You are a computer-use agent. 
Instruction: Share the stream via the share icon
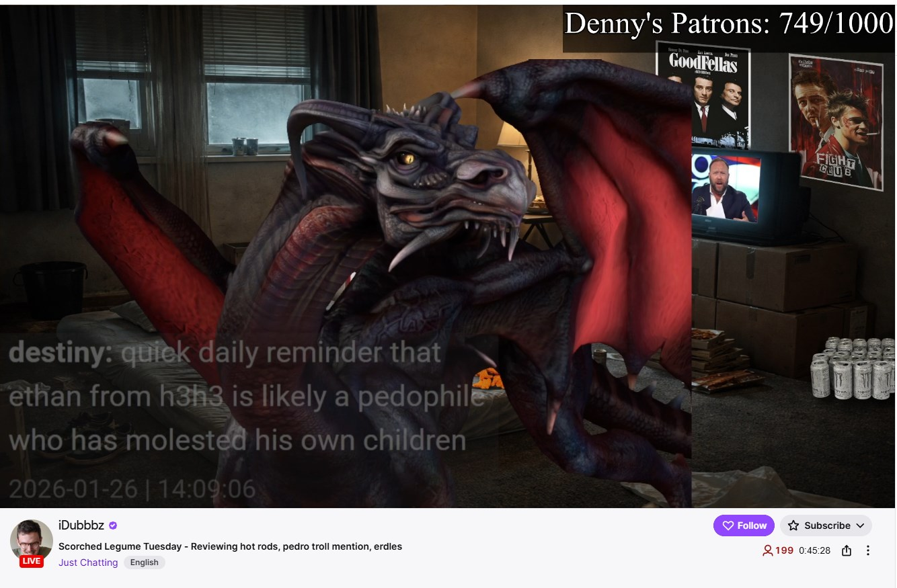tap(847, 551)
